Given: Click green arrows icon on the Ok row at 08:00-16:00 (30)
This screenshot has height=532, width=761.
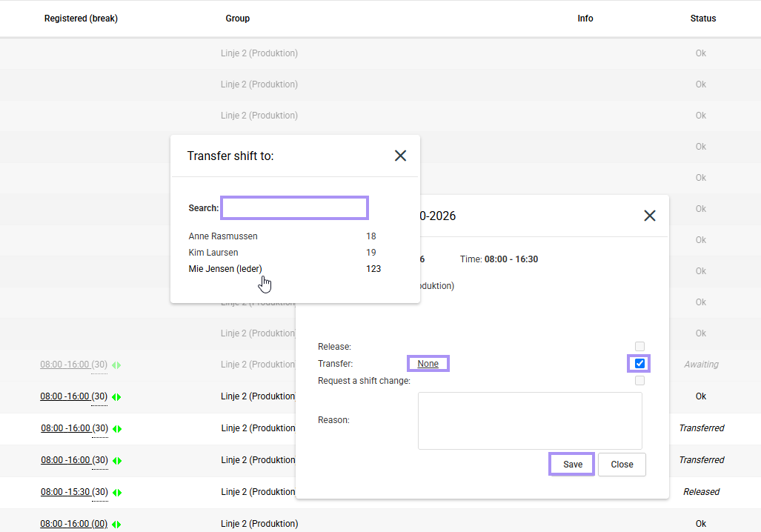Looking at the screenshot, I should 116,397.
